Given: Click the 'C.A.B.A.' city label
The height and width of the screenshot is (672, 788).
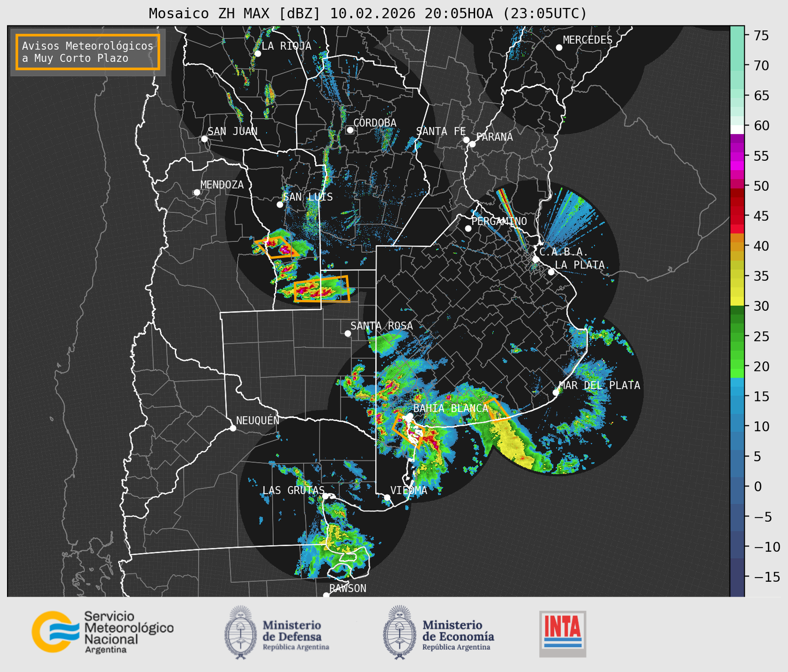Looking at the screenshot, I should [x=564, y=252].
